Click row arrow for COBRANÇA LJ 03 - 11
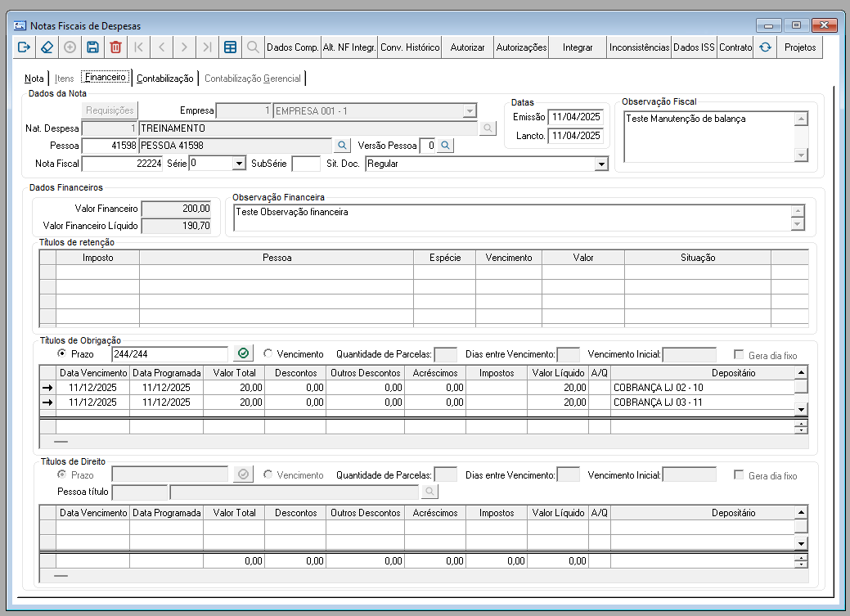This screenshot has height=616, width=850. 47,402
